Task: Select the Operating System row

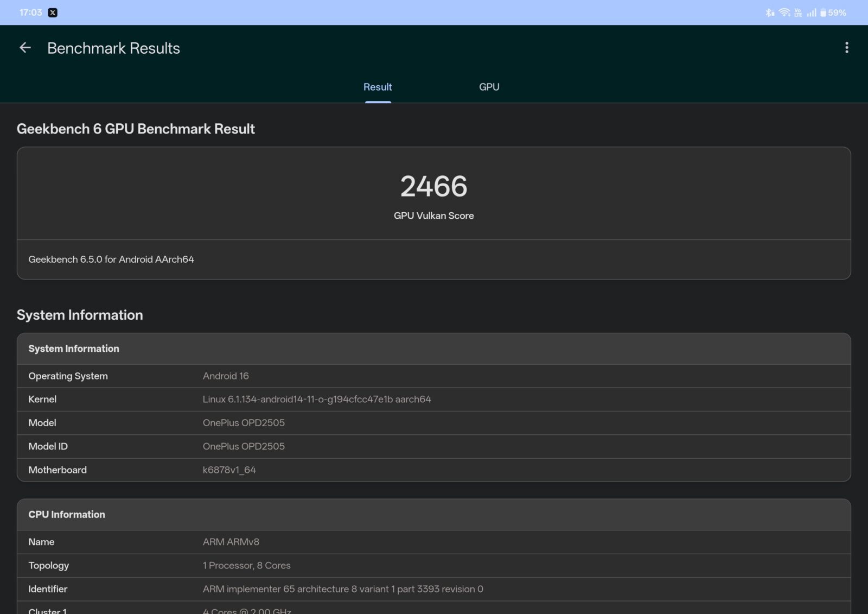Action: coord(433,376)
